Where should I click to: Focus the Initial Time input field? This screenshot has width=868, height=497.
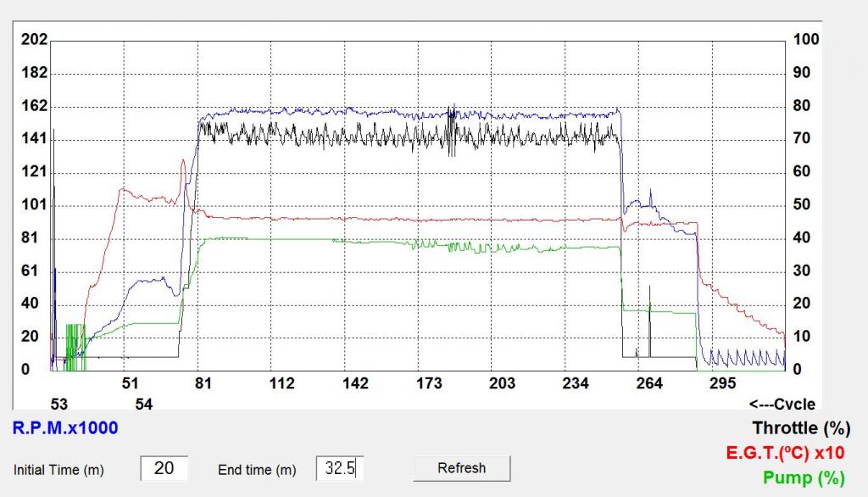(164, 468)
